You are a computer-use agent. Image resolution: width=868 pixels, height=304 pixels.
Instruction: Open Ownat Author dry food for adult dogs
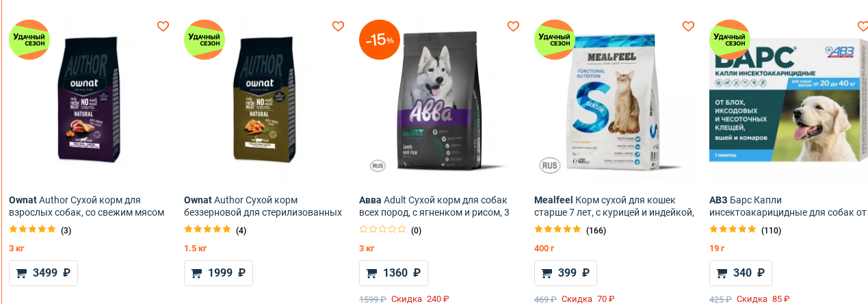87,206
